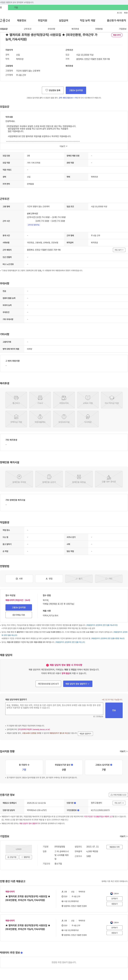Image resolution: width=128 pixels, height=980 pixels.
Task: Click the 이메일 지원 button
Action: tap(19, 615)
